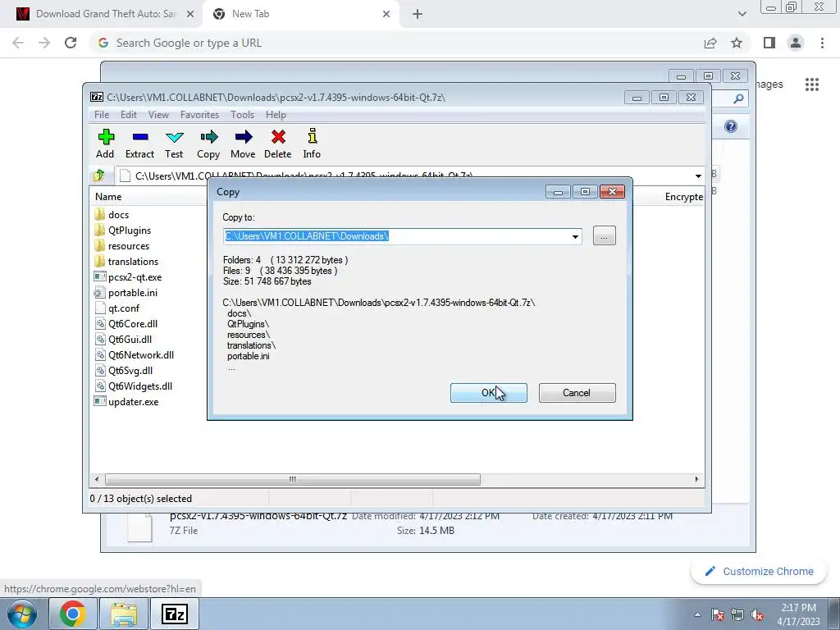
Task: Open a new Chrome tab
Action: pyautogui.click(x=418, y=14)
